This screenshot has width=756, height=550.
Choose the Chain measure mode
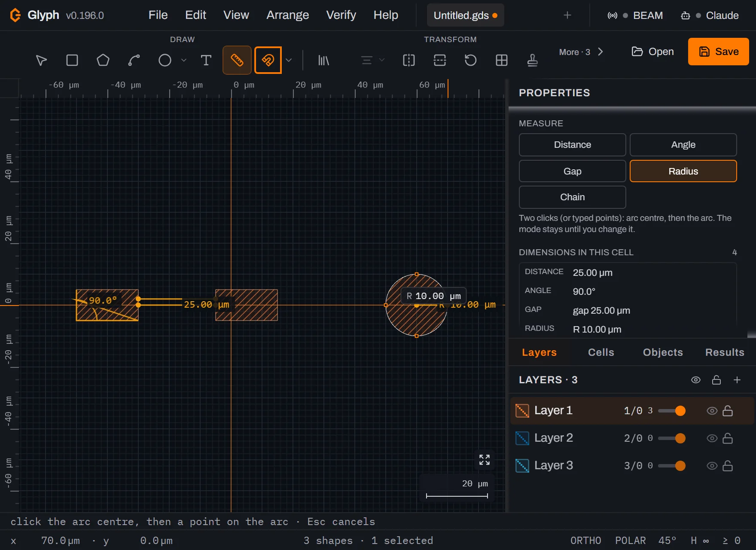coord(573,197)
